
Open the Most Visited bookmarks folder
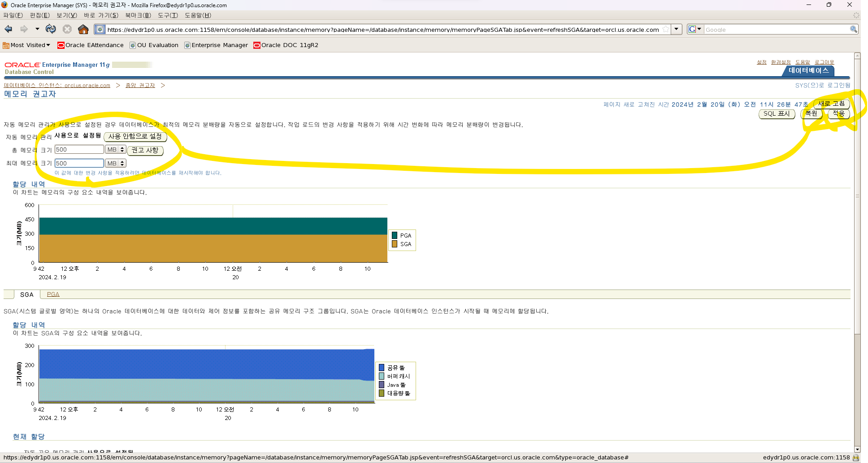[26, 45]
